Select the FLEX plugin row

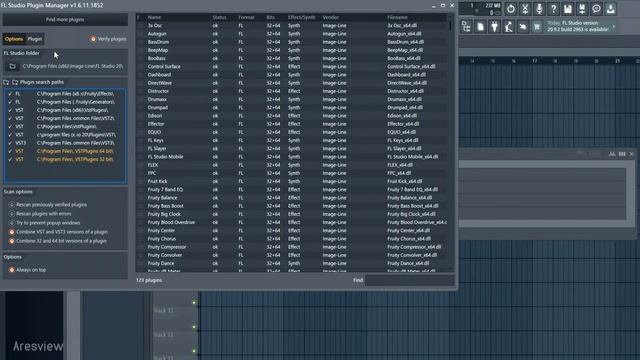click(x=292, y=165)
